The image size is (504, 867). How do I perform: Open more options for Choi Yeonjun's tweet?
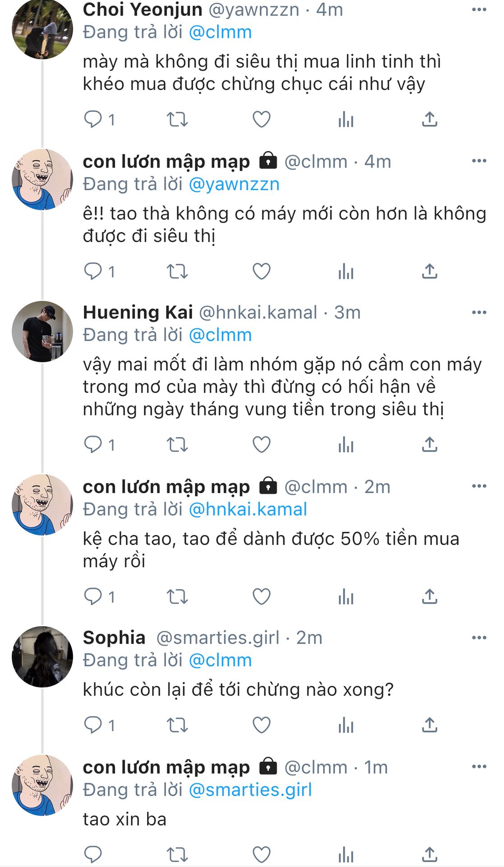click(479, 9)
